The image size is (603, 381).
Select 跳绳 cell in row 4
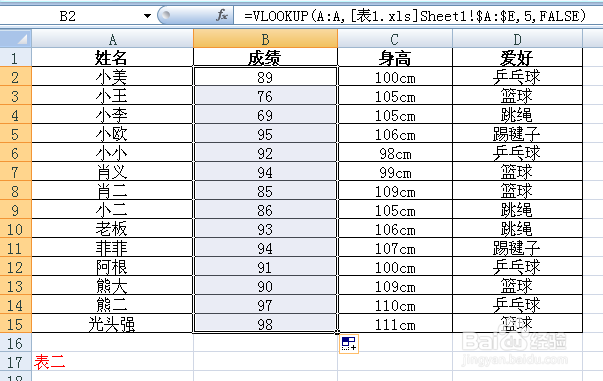click(x=518, y=115)
